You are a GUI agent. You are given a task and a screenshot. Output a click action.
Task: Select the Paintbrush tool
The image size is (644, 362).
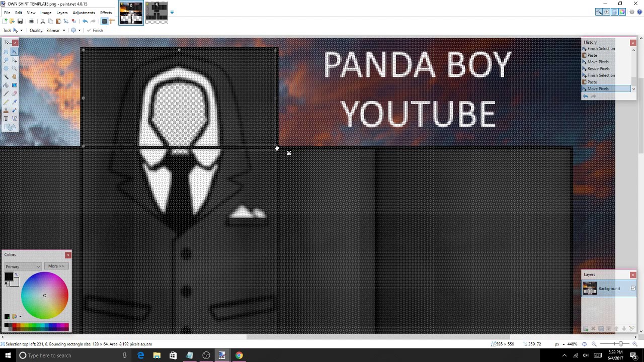point(6,94)
